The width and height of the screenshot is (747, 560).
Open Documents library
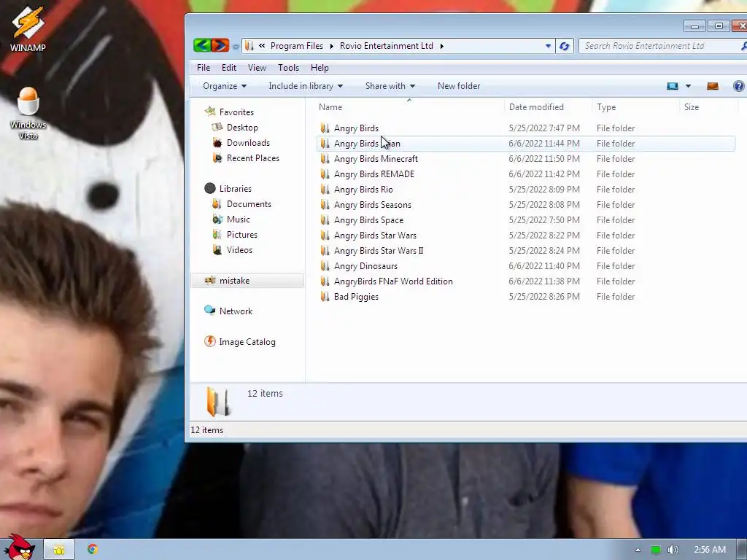249,204
